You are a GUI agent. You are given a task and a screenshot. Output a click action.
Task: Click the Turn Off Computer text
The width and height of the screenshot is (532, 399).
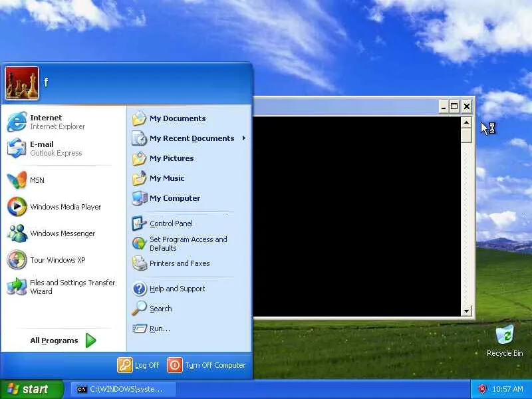click(215, 365)
